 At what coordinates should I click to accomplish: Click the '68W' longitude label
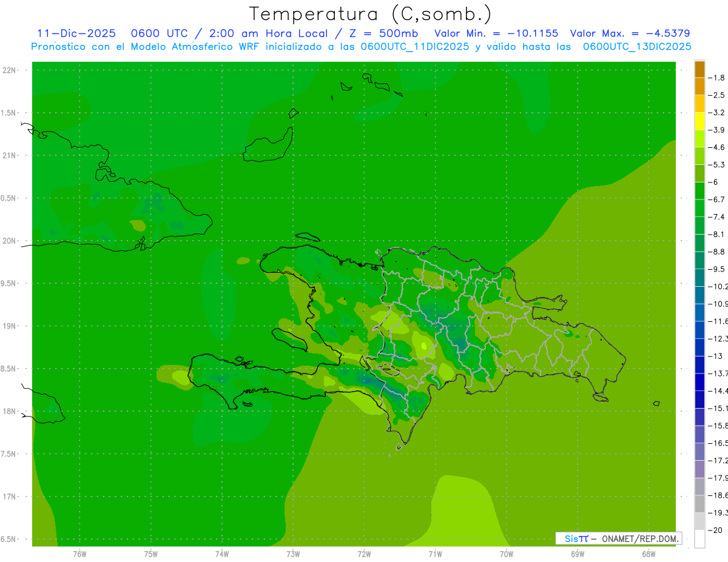point(649,554)
